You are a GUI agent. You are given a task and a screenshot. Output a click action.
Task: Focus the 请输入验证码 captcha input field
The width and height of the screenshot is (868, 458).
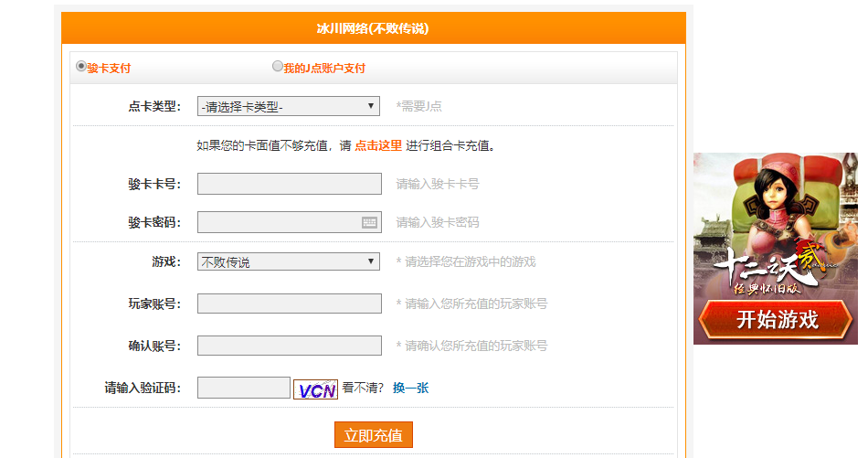tap(244, 388)
